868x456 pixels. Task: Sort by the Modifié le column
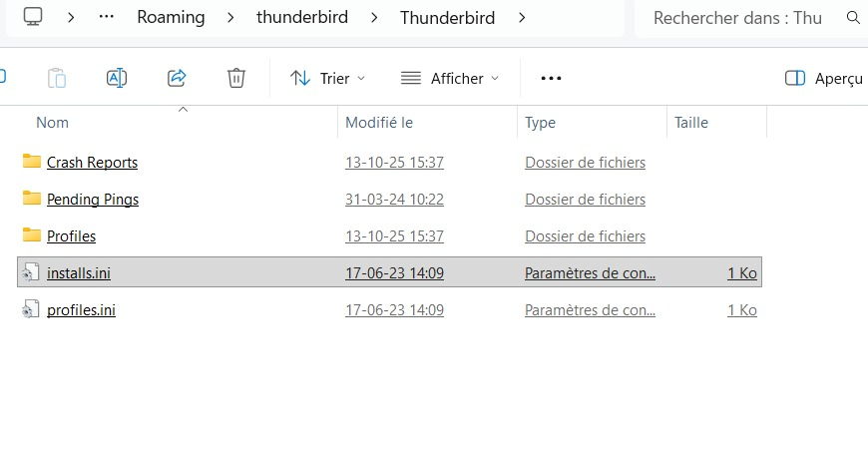379,123
